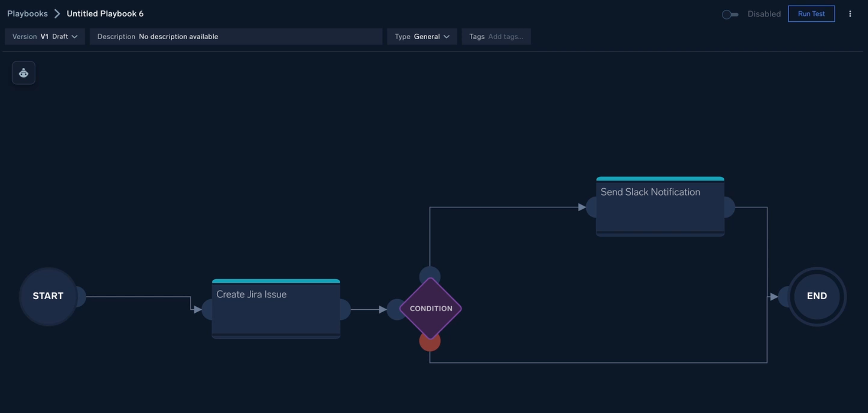Click the END node input connector
Viewport: 868px width, 413px height.
[x=784, y=297]
